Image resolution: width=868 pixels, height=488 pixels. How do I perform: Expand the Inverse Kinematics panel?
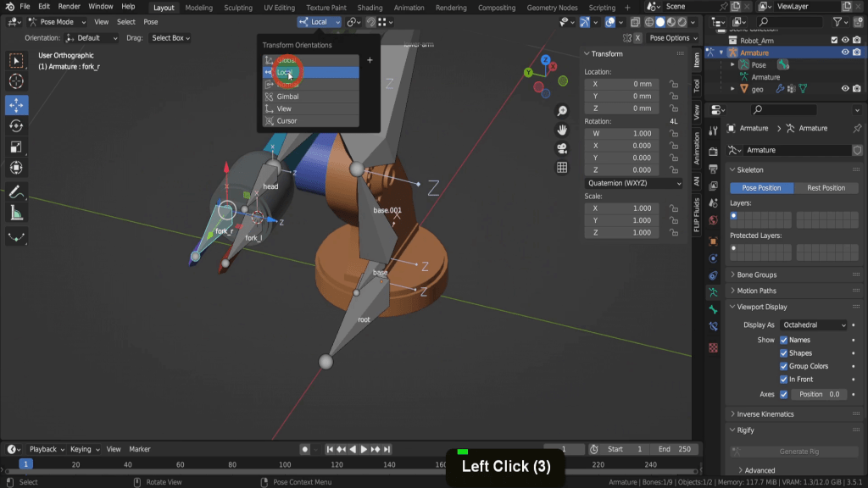coord(765,414)
